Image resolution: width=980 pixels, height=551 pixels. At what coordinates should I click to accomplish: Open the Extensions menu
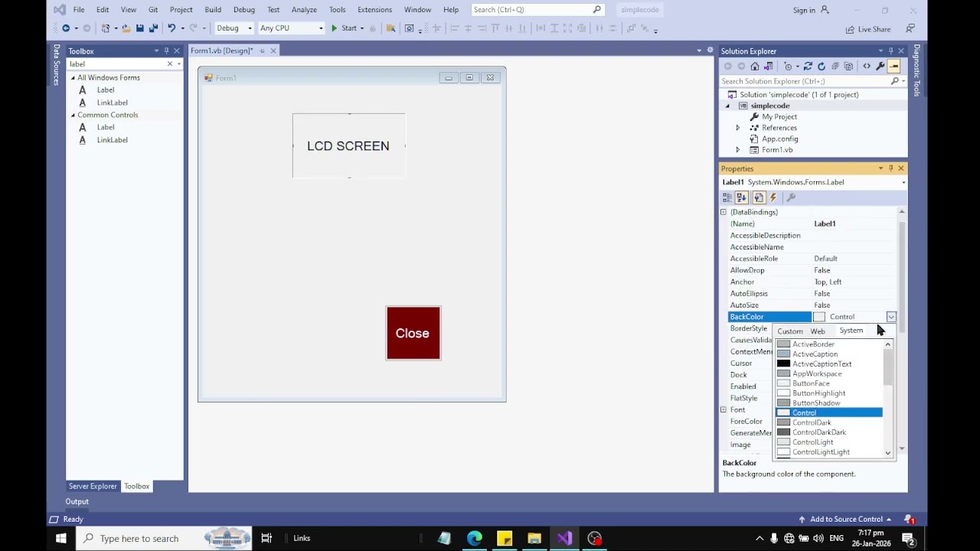pos(374,10)
